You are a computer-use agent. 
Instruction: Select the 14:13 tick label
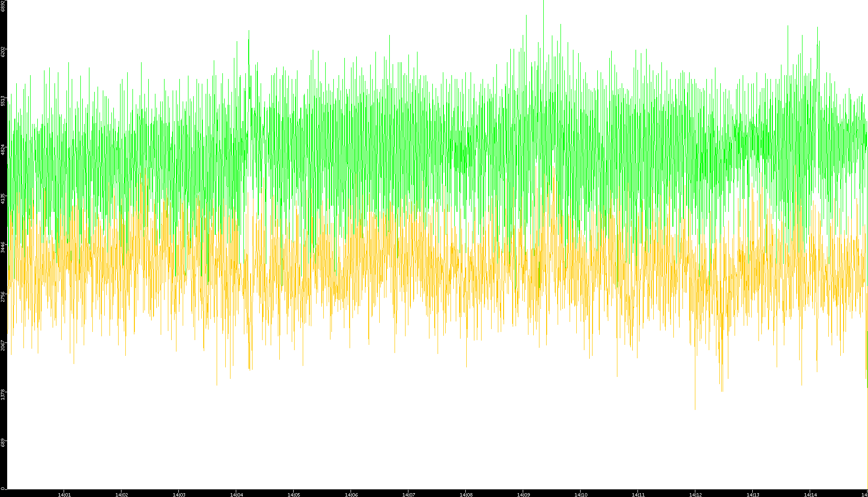753,495
